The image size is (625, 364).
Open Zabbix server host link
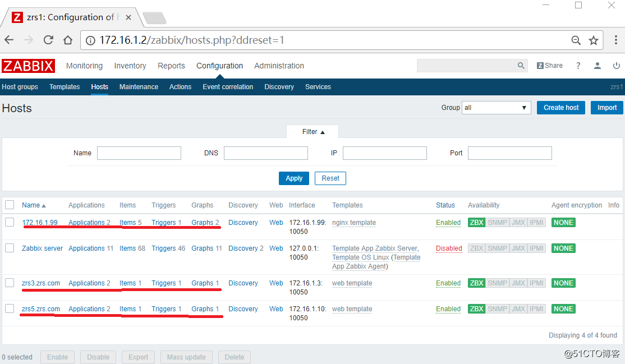coord(42,248)
